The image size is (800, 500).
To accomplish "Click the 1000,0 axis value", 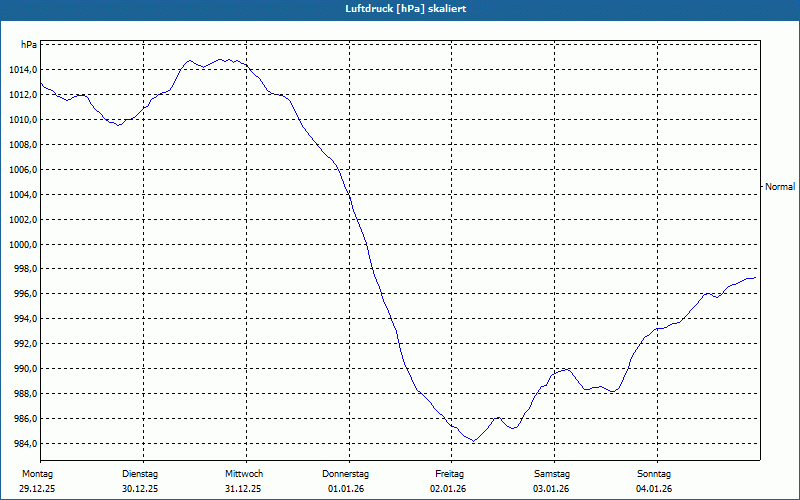I will coord(23,244).
